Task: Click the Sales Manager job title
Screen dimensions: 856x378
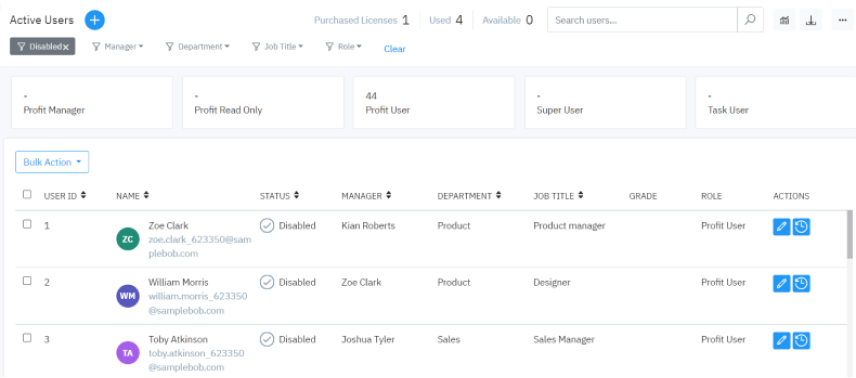Action: click(564, 339)
